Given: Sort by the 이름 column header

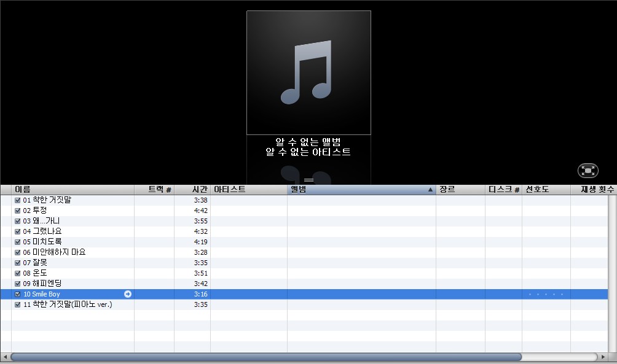Looking at the screenshot, I should [73, 190].
